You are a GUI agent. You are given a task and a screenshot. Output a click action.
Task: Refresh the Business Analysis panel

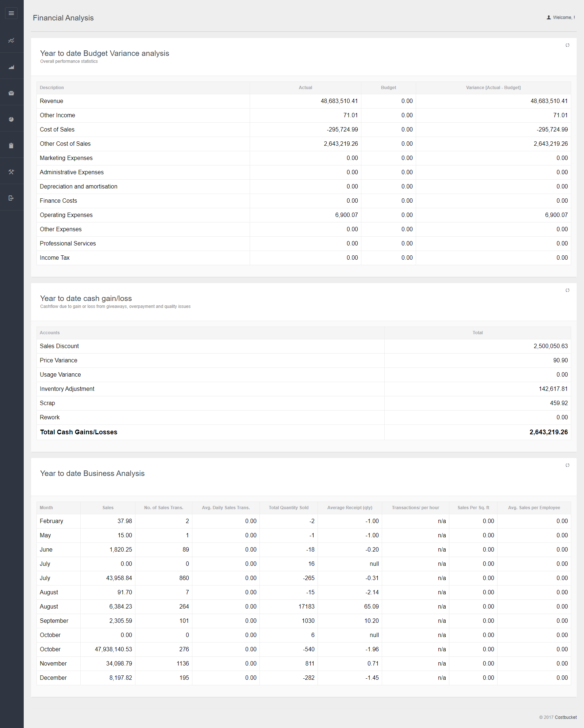coord(567,465)
